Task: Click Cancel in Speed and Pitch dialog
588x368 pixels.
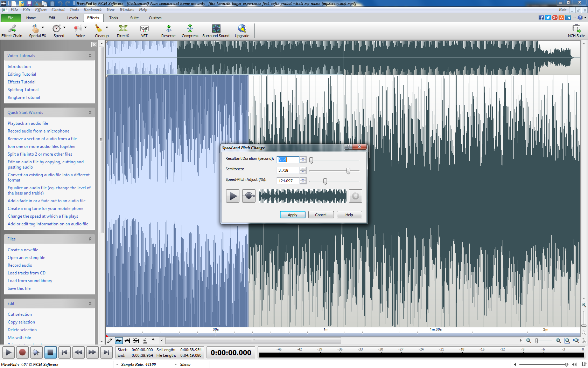Action: tap(321, 215)
